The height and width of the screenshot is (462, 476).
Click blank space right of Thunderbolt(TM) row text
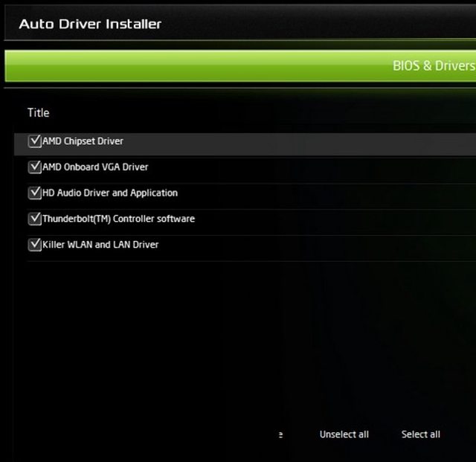[x=335, y=219]
